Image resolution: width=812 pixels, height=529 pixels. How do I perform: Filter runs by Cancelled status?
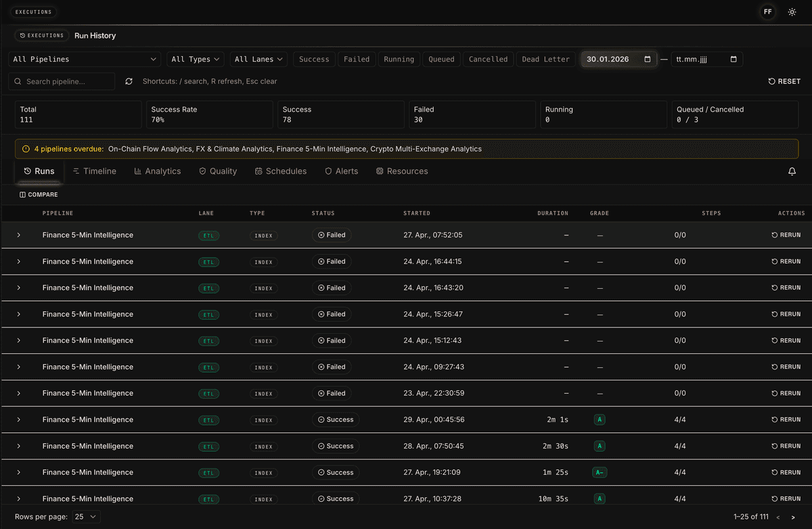(x=489, y=60)
